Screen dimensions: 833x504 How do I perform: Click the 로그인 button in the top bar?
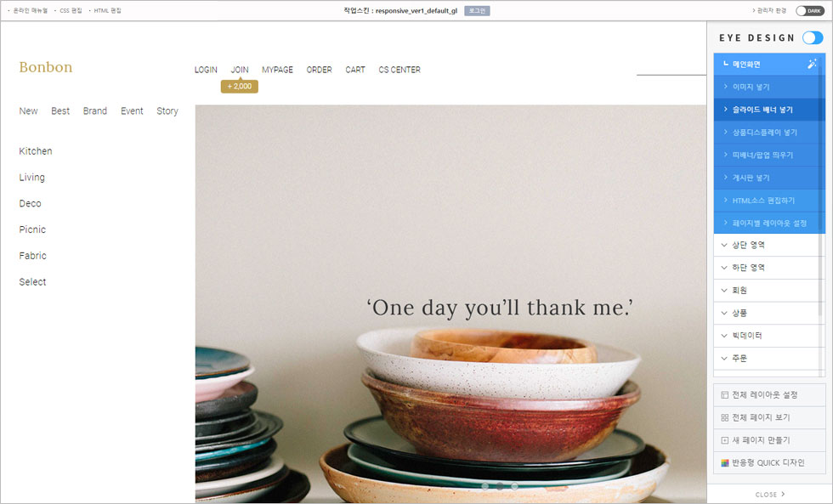(477, 10)
